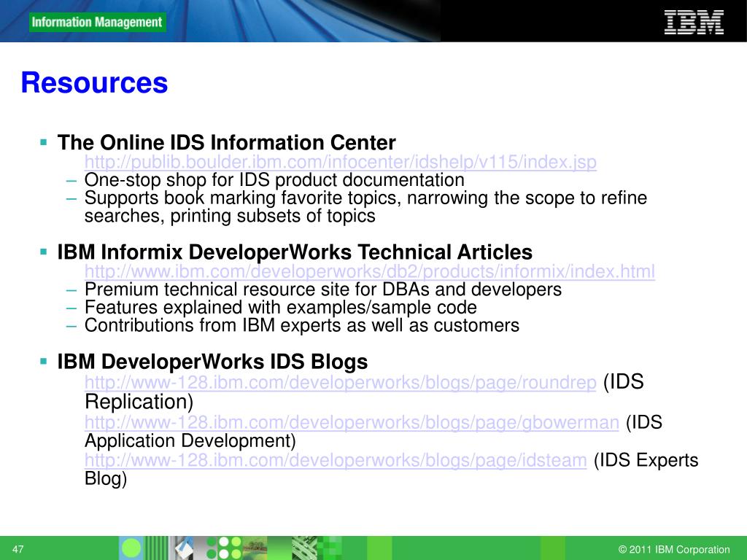The height and width of the screenshot is (560, 747).
Task: Click '© 2011 IBM Corporation' footer text
Action: (x=674, y=549)
